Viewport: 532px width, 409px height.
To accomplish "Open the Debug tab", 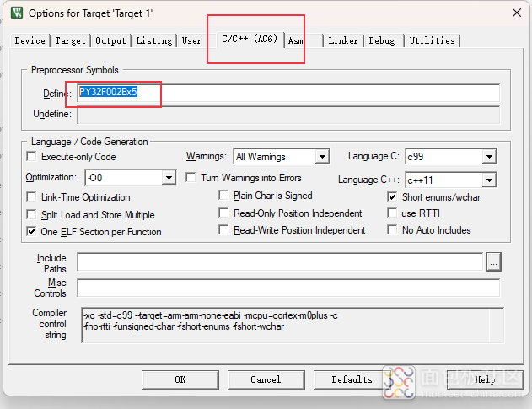I will (x=381, y=40).
